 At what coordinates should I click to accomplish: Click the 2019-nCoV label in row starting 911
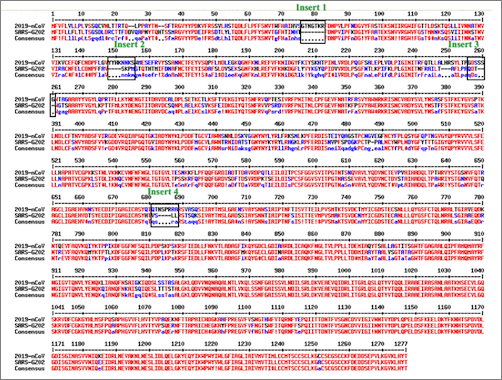tap(30, 282)
